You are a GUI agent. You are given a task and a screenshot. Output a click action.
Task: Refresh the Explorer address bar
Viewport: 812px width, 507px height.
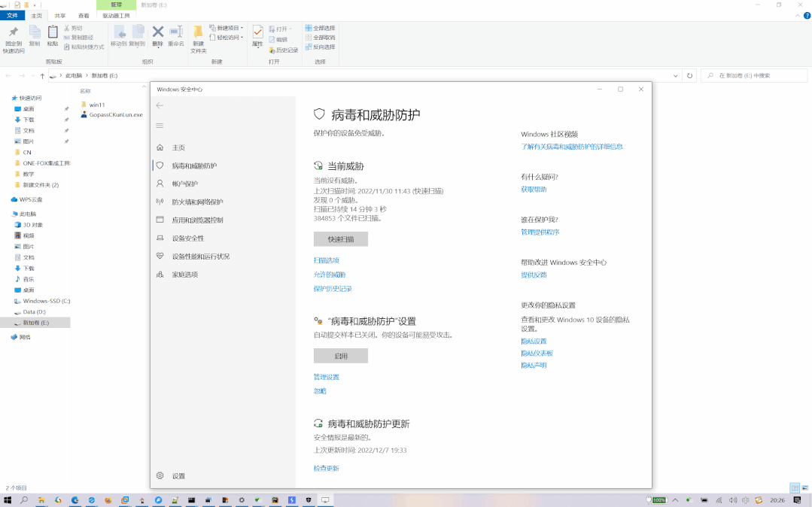[690, 76]
